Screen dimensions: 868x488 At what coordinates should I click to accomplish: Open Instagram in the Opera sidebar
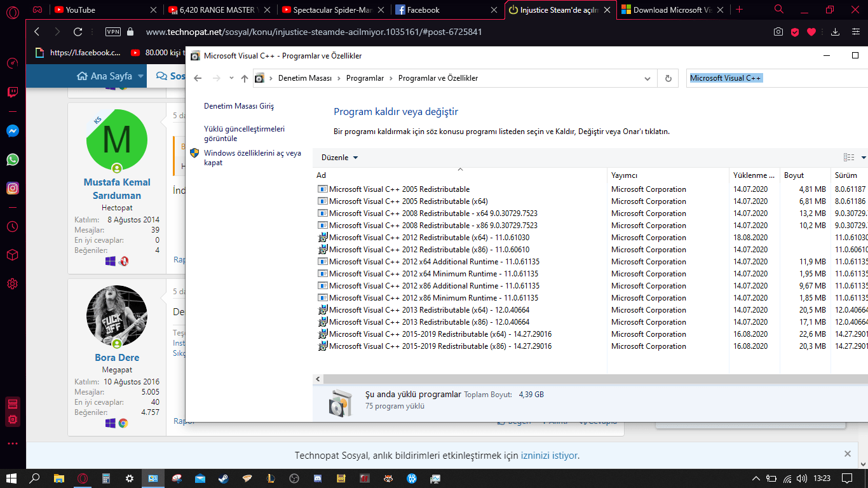point(13,188)
